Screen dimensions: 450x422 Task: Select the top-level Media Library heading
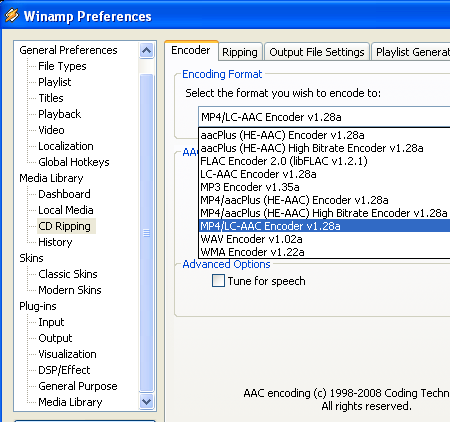click(x=51, y=178)
